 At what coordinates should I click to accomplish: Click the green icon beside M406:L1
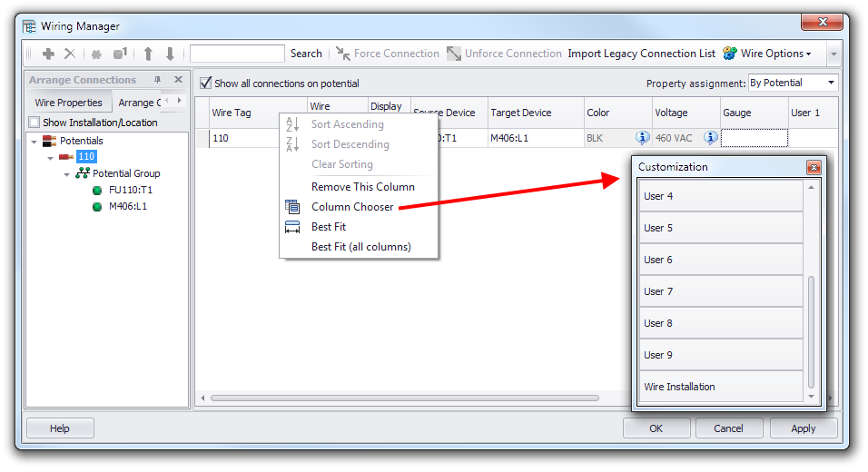point(97,207)
